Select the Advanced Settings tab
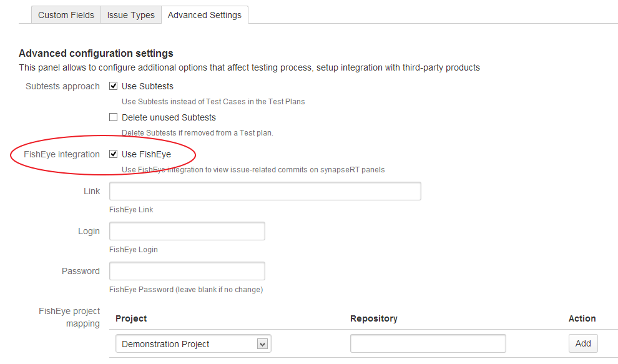The height and width of the screenshot is (364, 618). click(x=205, y=15)
